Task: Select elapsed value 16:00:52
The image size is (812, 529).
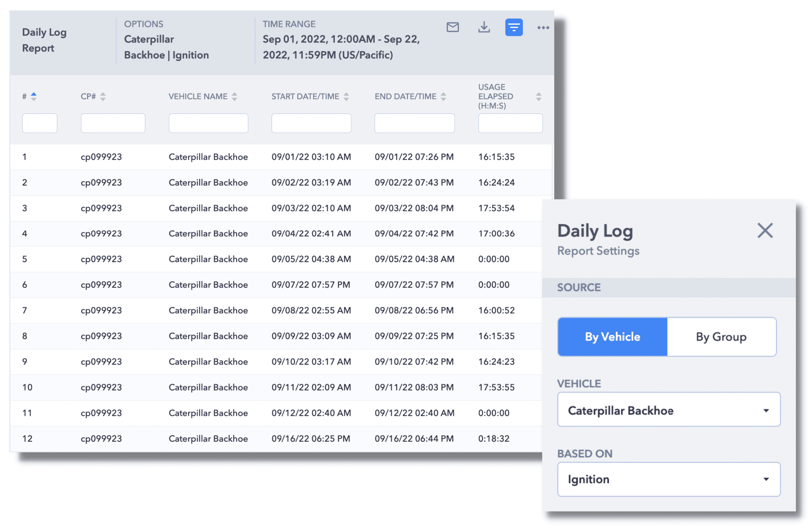Action: pos(496,311)
